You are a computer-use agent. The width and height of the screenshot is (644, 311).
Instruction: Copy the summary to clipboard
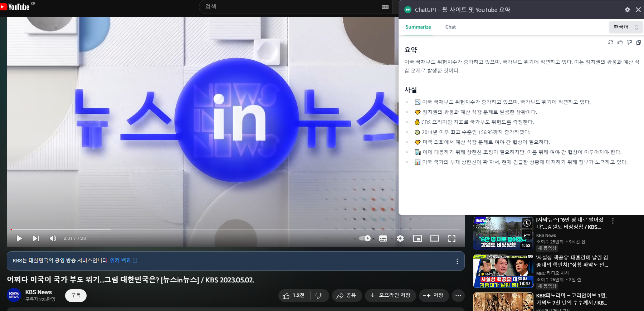click(x=639, y=42)
